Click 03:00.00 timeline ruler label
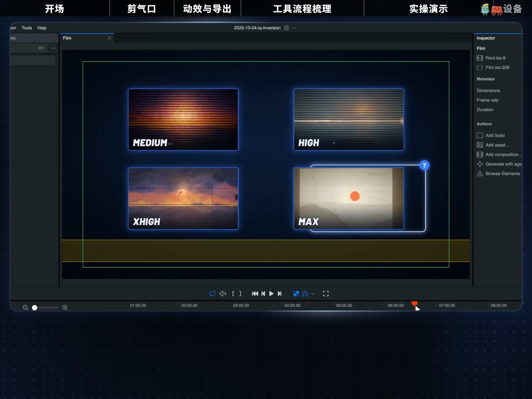The height and width of the screenshot is (399, 532). click(241, 305)
